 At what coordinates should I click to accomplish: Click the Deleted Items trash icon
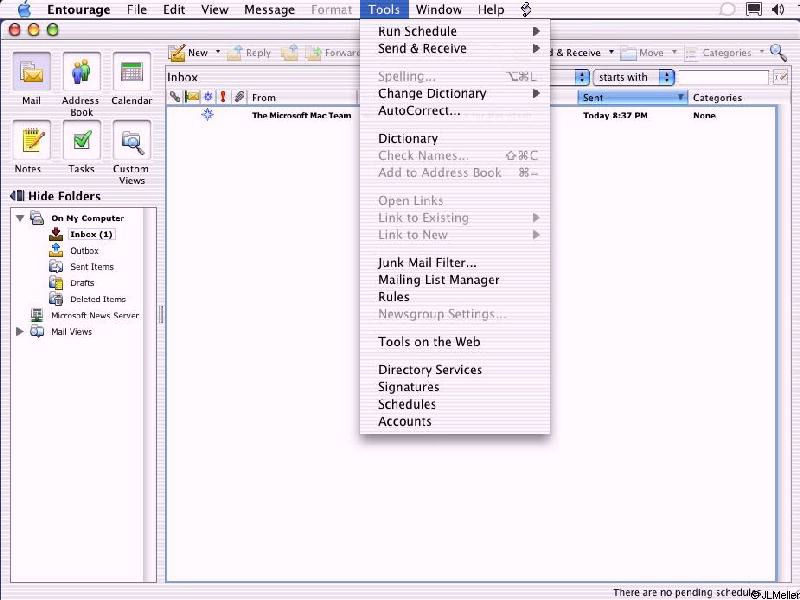point(56,299)
